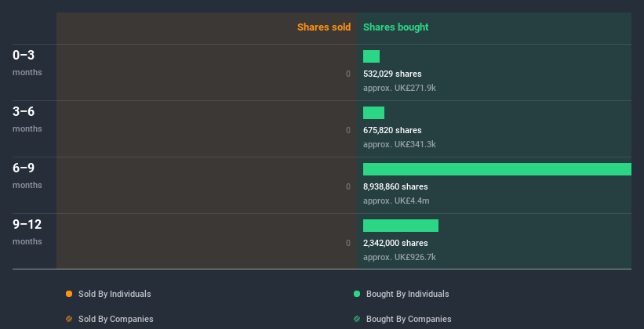Select the 9–12 months green bar
Screen dimensions: 644x329
[401, 226]
